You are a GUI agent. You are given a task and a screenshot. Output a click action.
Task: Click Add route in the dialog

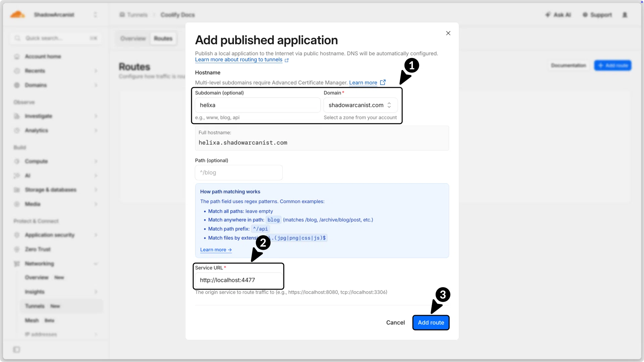click(431, 322)
